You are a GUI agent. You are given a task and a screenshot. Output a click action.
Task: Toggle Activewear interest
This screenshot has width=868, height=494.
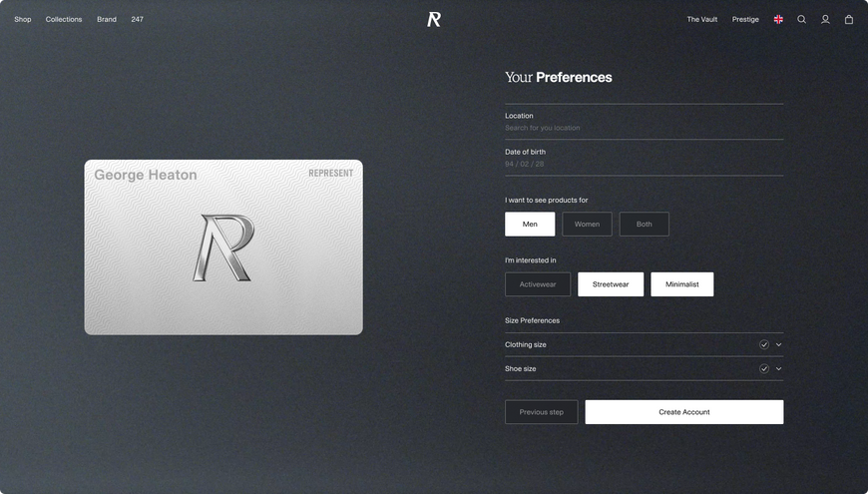pos(538,284)
